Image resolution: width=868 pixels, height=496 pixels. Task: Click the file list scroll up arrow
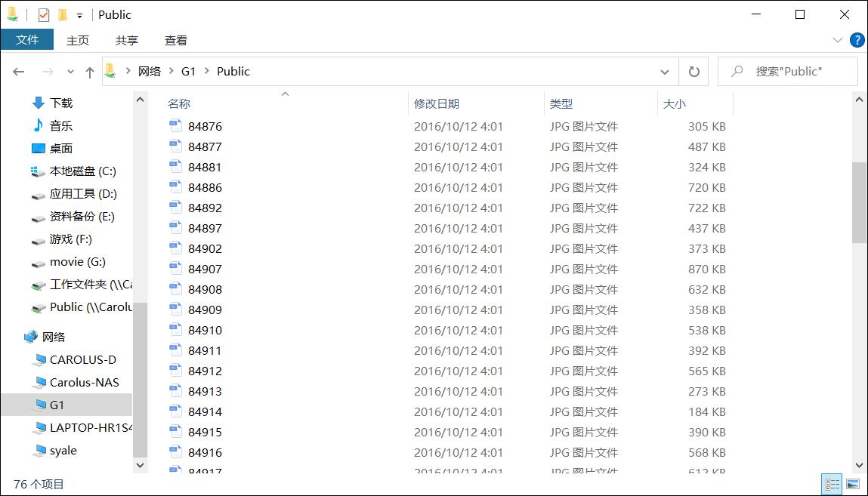(859, 100)
